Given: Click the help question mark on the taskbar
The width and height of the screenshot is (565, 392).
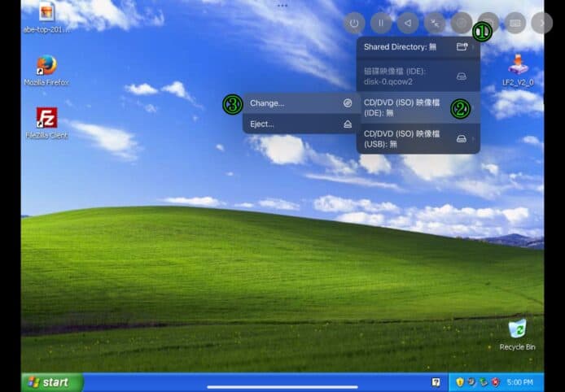Looking at the screenshot, I should (436, 382).
